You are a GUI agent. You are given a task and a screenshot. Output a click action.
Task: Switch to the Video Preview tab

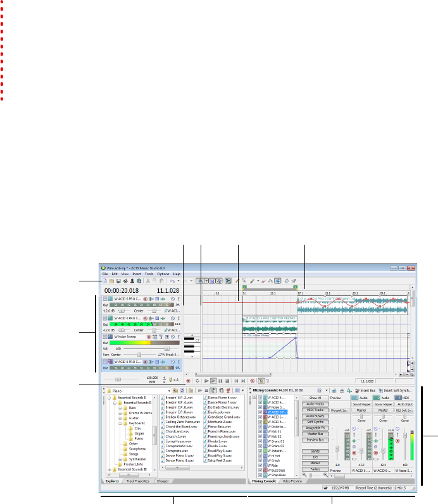click(292, 481)
